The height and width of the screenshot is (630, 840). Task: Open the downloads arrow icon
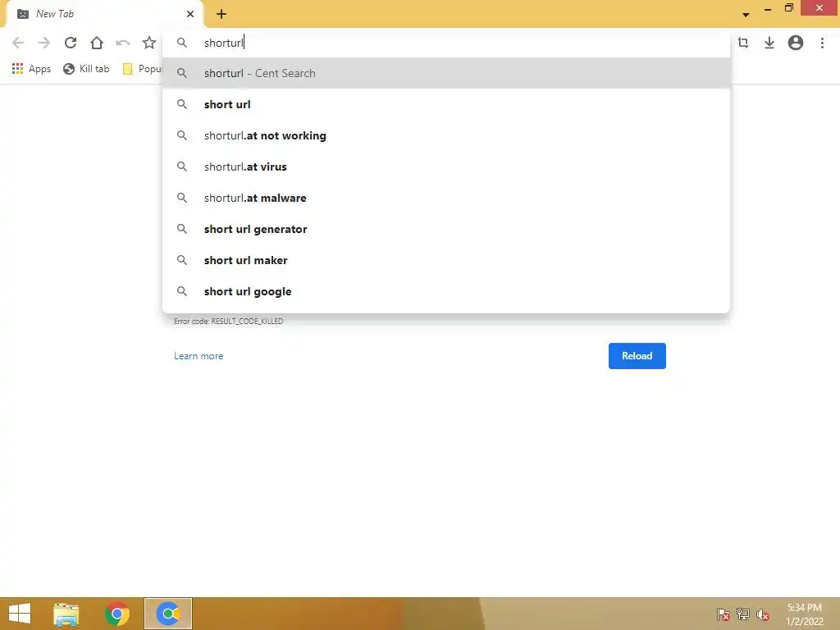click(769, 43)
